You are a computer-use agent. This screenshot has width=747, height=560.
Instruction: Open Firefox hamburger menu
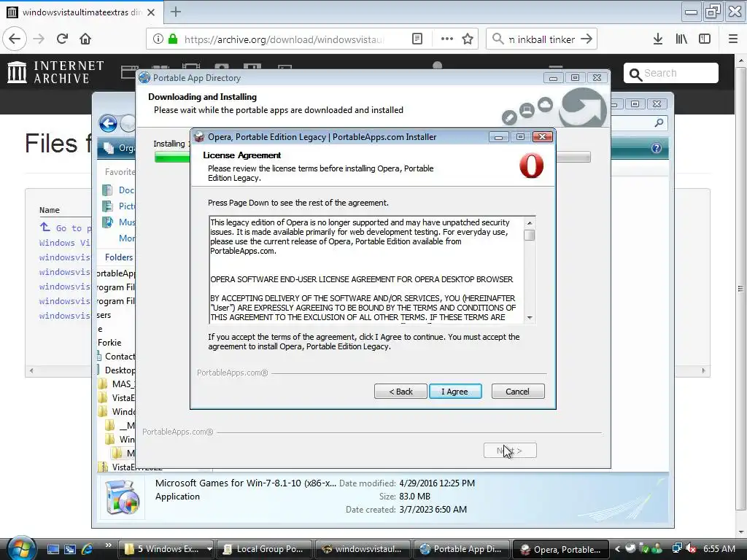click(732, 39)
